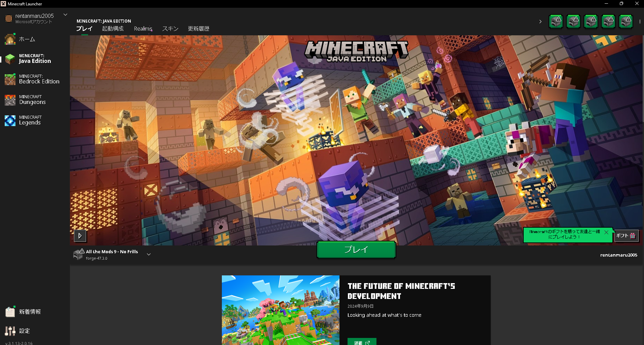This screenshot has height=345, width=644.
Task: Open Minecraft Bedrock Edition in sidebar
Action: 10,79
